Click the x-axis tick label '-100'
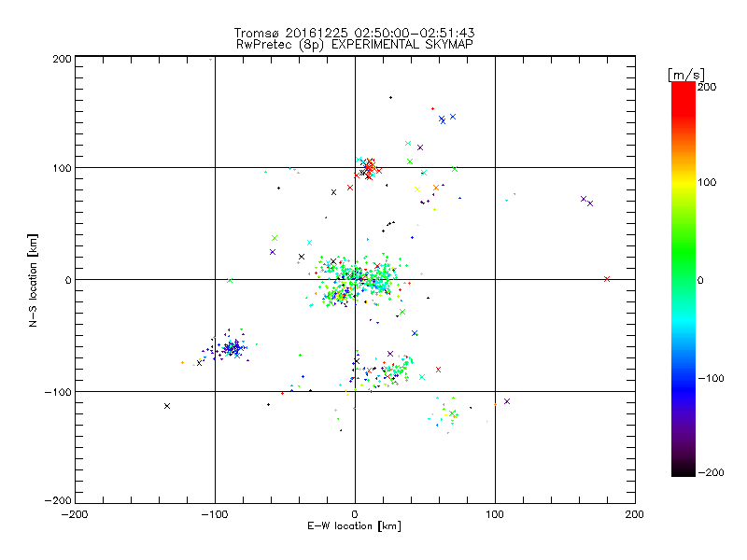Viewport: 747px width, 560px height. [215, 514]
